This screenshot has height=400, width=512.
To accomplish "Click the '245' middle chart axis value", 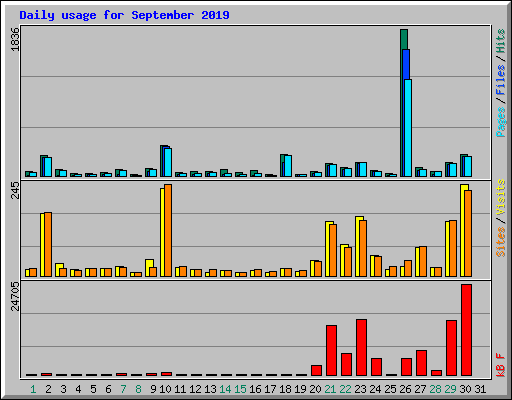I will click(15, 190).
